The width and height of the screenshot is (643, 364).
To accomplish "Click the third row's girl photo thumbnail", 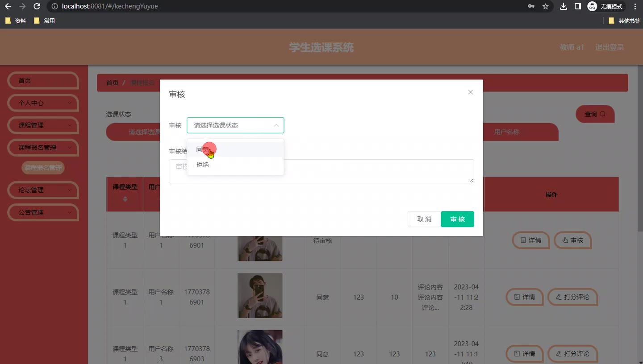I will coord(260,347).
